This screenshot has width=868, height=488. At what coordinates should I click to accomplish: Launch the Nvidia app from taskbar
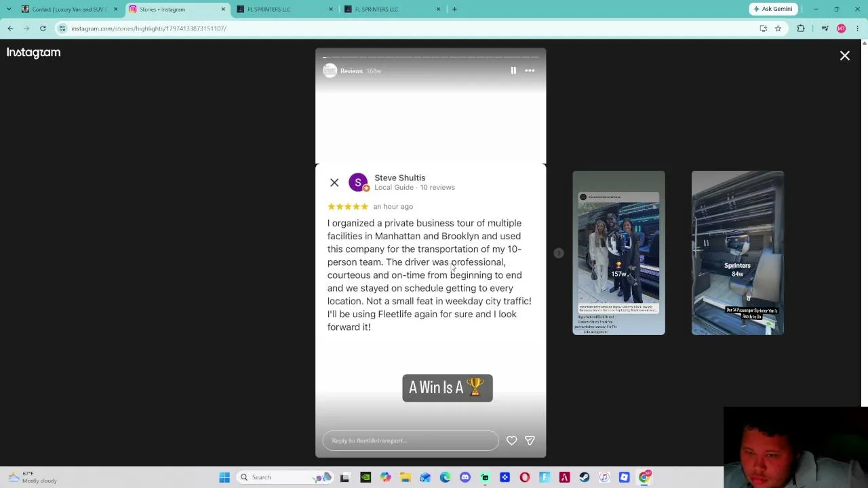pyautogui.click(x=366, y=477)
